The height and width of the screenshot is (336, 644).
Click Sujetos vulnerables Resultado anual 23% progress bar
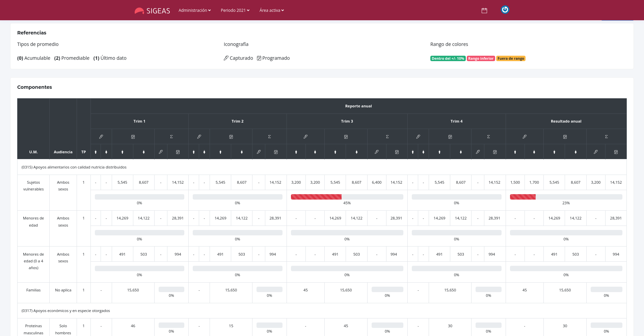(566, 197)
